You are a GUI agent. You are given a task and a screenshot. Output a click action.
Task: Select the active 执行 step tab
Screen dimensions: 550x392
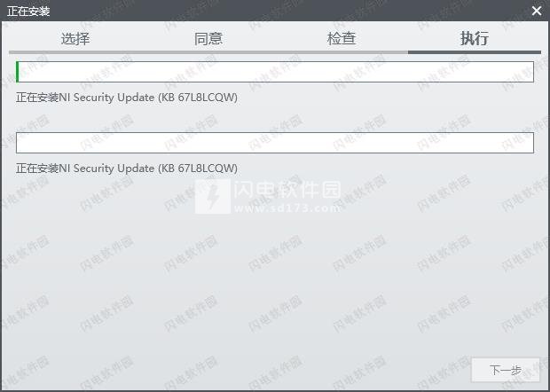click(x=475, y=38)
